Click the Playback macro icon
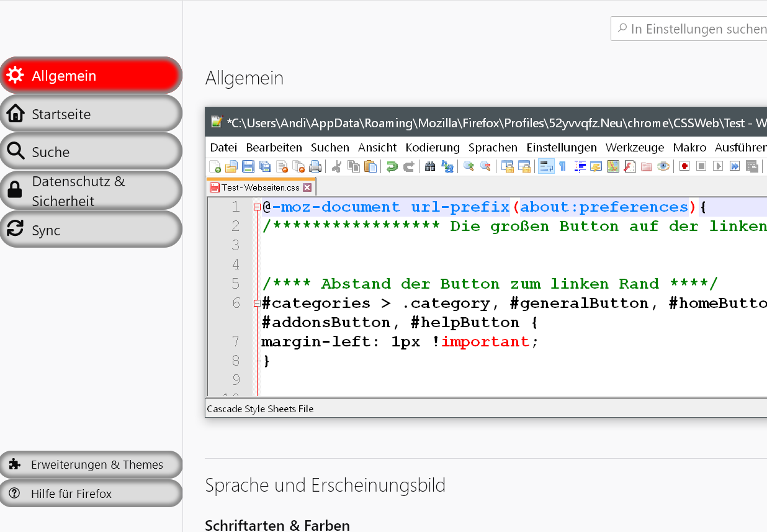 (x=718, y=166)
